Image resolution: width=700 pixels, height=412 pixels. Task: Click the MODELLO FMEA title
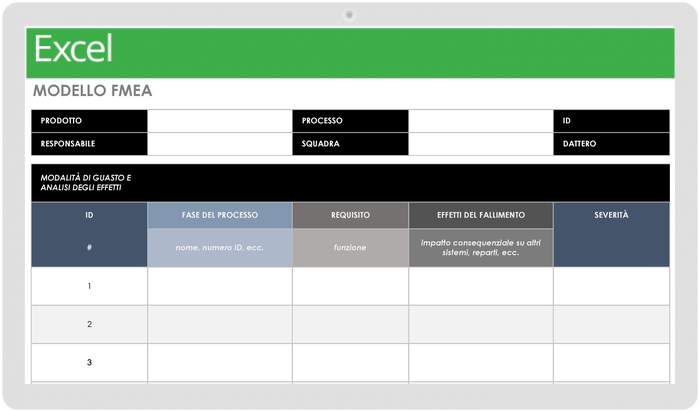92,91
